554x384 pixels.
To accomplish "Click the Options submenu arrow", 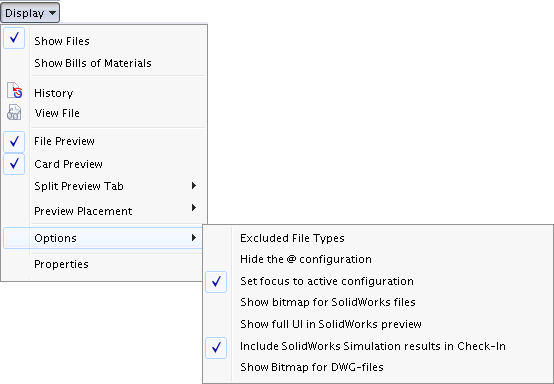I will pos(194,238).
